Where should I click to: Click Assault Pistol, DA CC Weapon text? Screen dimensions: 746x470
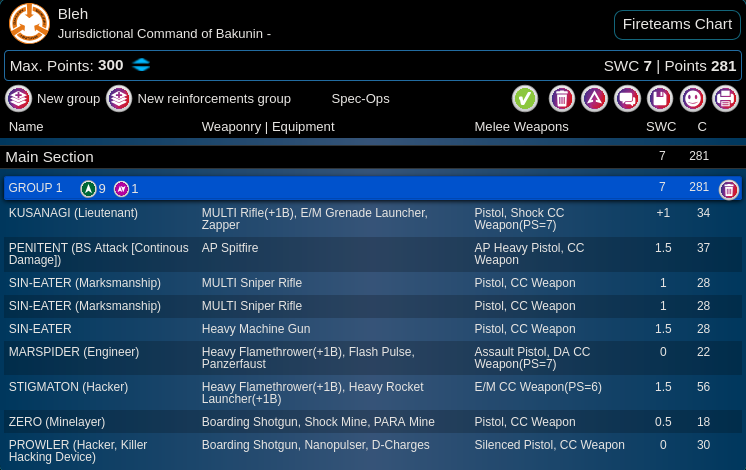point(532,358)
